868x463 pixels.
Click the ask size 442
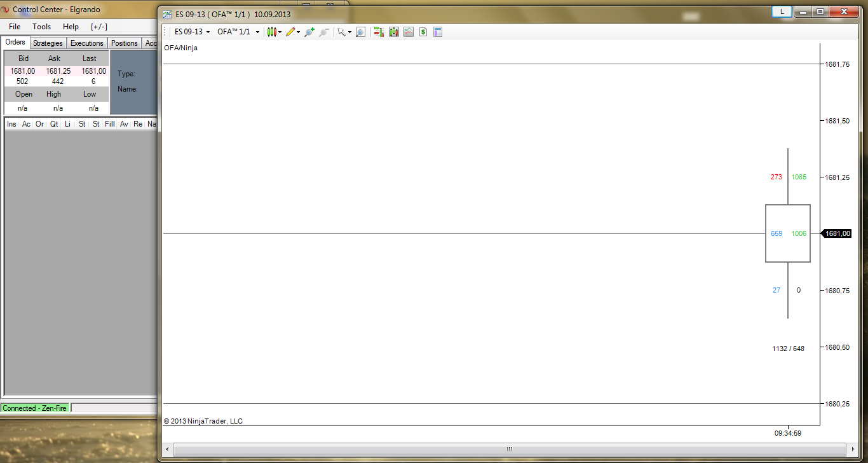(58, 81)
